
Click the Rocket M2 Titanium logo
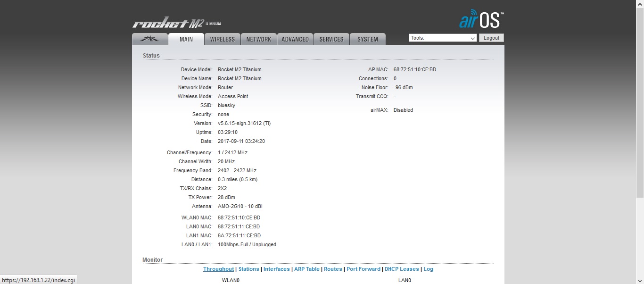(177, 23)
